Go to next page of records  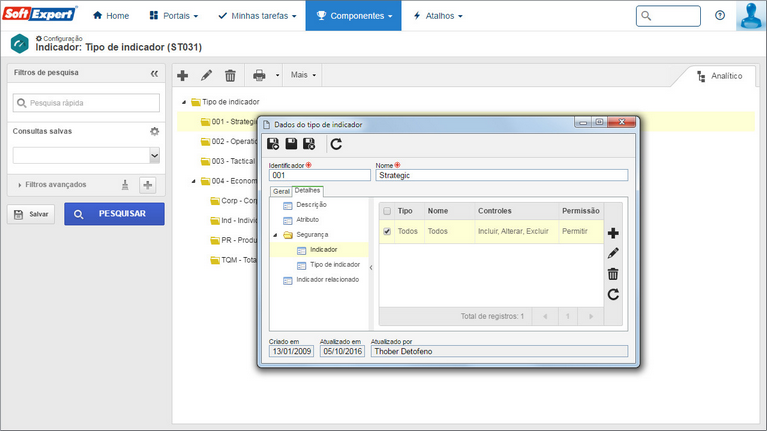tap(590, 317)
